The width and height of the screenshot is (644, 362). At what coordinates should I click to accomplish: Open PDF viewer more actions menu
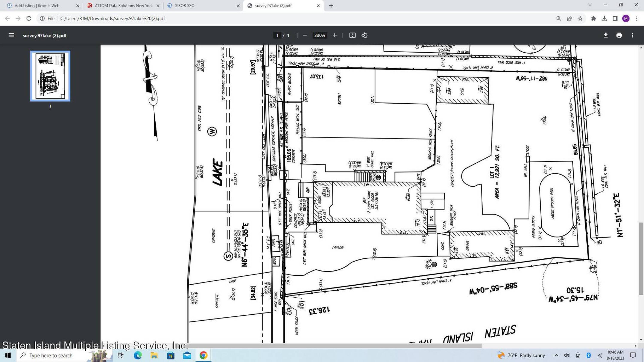[632, 35]
